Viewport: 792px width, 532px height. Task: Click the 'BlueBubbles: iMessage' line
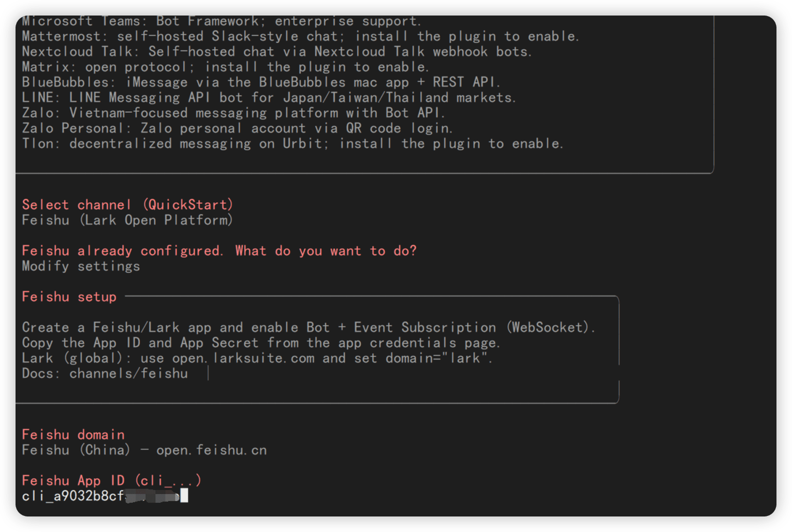click(261, 82)
